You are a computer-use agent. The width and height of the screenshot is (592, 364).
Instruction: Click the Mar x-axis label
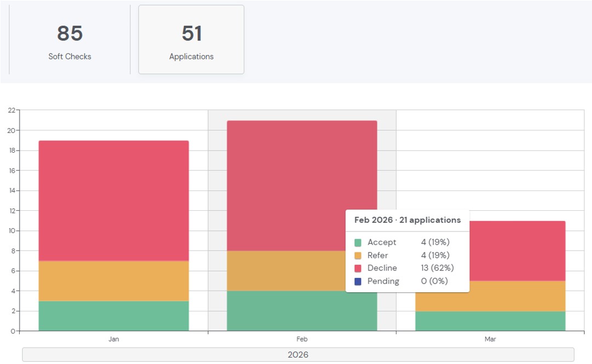pyautogui.click(x=490, y=339)
